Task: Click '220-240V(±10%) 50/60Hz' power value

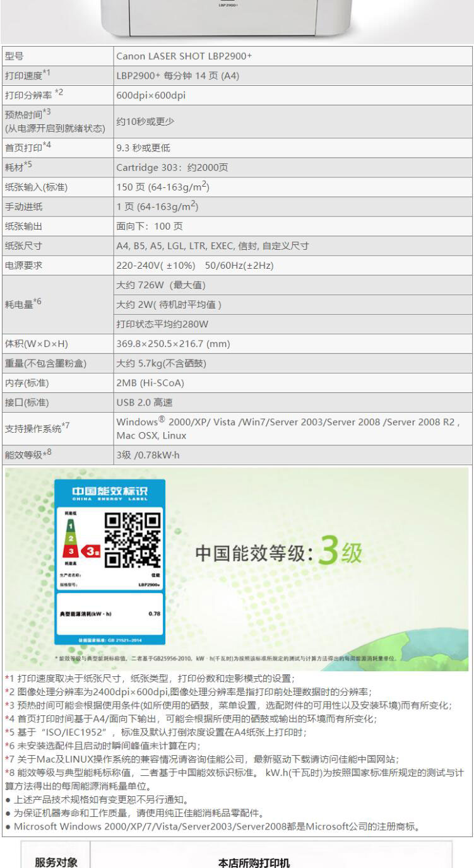Action: (195, 266)
